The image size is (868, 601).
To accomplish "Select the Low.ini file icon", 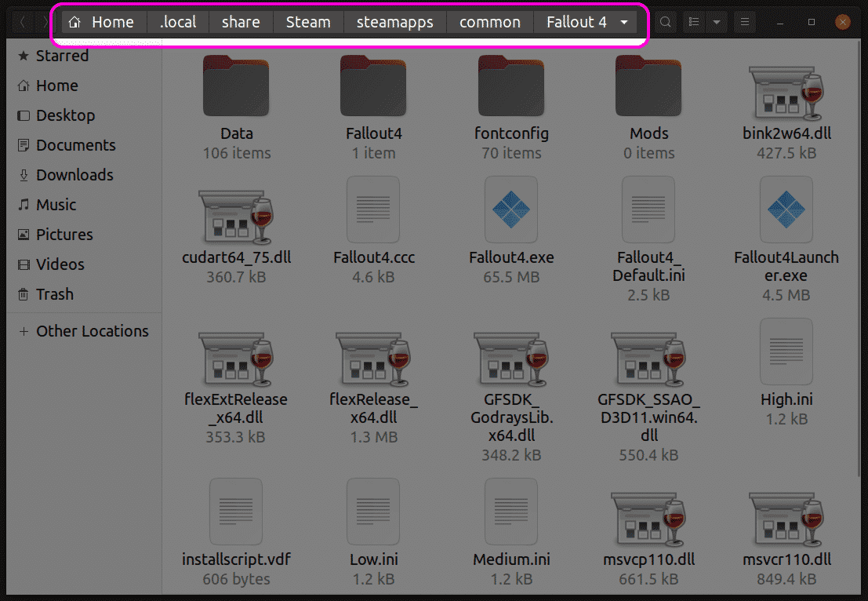I will 374,512.
